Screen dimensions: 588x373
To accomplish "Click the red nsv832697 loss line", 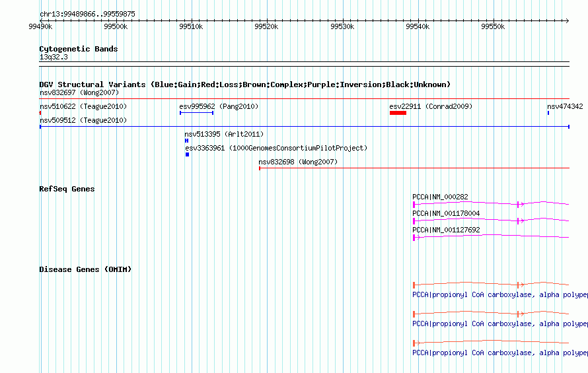I will tap(305, 99).
